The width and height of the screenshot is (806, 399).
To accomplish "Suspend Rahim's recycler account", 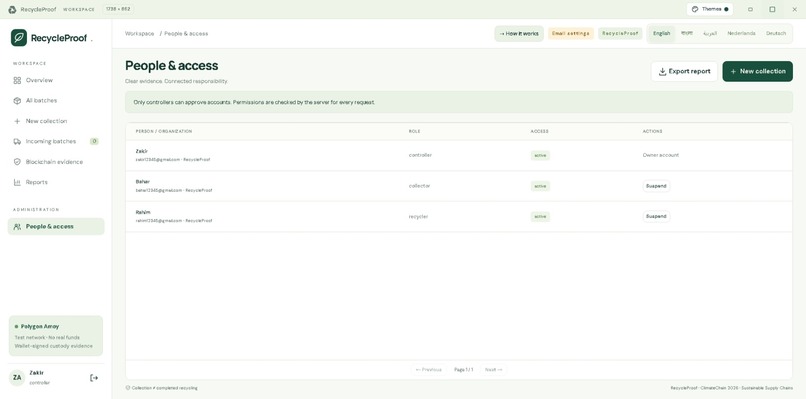I will 656,216.
